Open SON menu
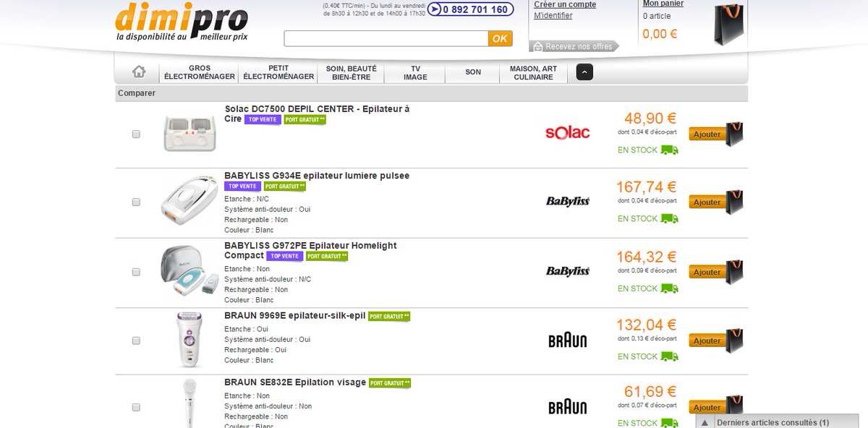The image size is (868, 428). [x=473, y=72]
